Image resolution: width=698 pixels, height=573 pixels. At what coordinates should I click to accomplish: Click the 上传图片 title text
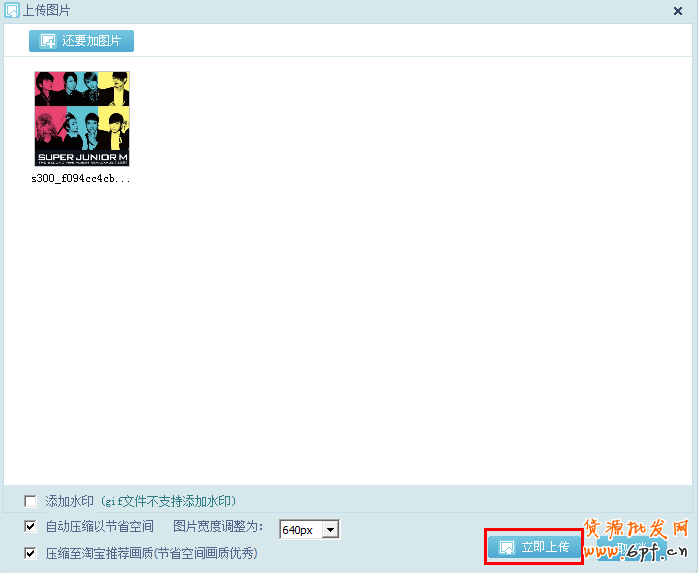pyautogui.click(x=46, y=10)
